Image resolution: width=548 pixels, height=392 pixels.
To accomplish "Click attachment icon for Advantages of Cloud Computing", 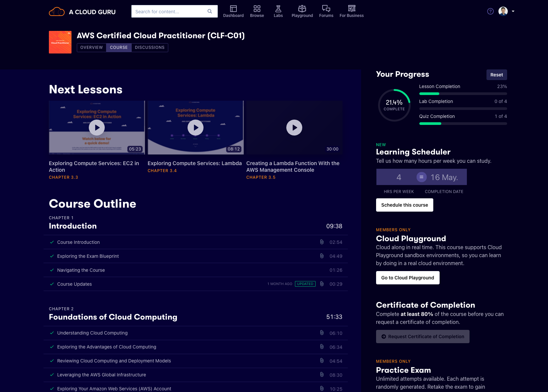I will tap(322, 346).
